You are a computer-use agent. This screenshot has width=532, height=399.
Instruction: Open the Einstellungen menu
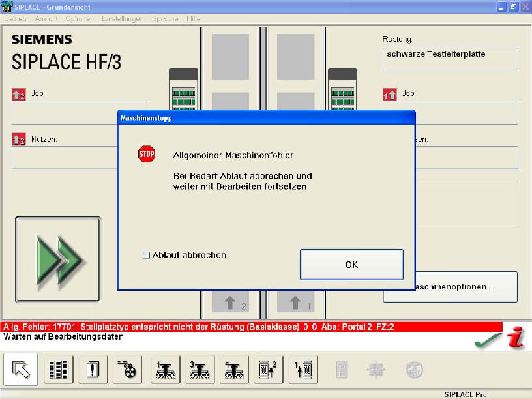pos(123,19)
